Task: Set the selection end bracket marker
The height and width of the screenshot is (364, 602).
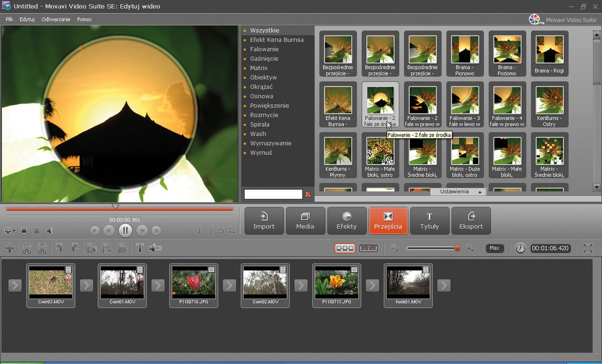Action: tap(210, 230)
